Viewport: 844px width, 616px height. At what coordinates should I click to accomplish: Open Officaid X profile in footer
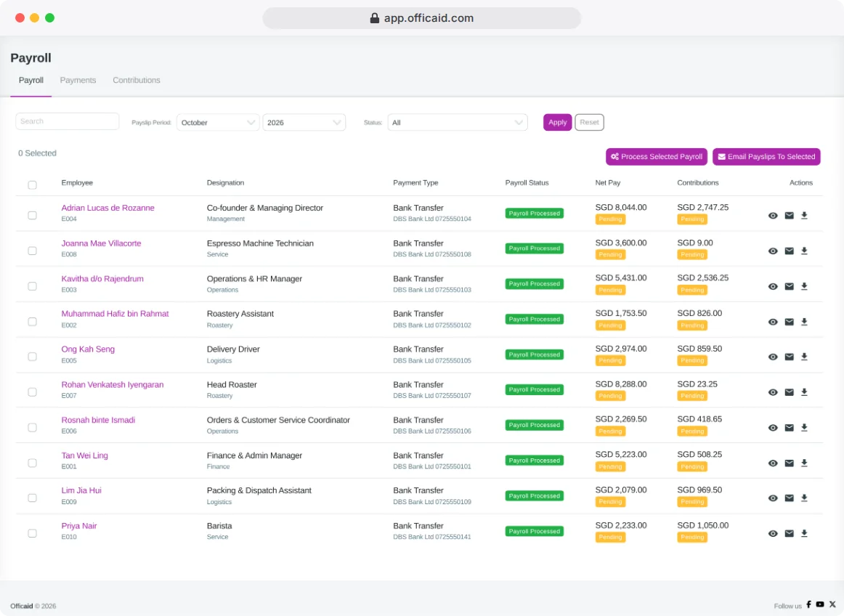tap(832, 604)
